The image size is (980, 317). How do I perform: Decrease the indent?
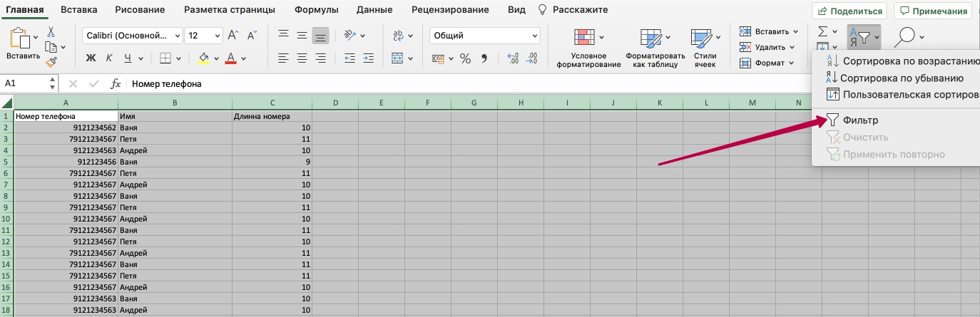tap(349, 58)
